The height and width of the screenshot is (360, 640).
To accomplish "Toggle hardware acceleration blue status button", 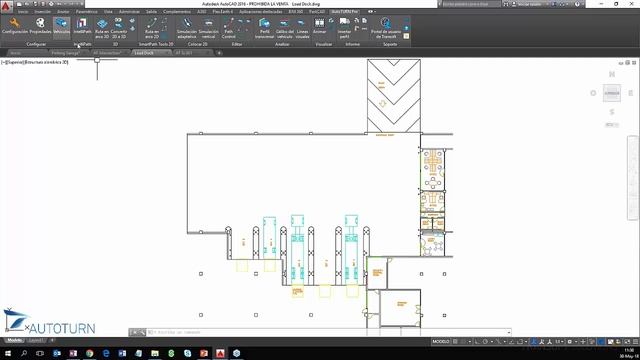I will pyautogui.click(x=601, y=342).
